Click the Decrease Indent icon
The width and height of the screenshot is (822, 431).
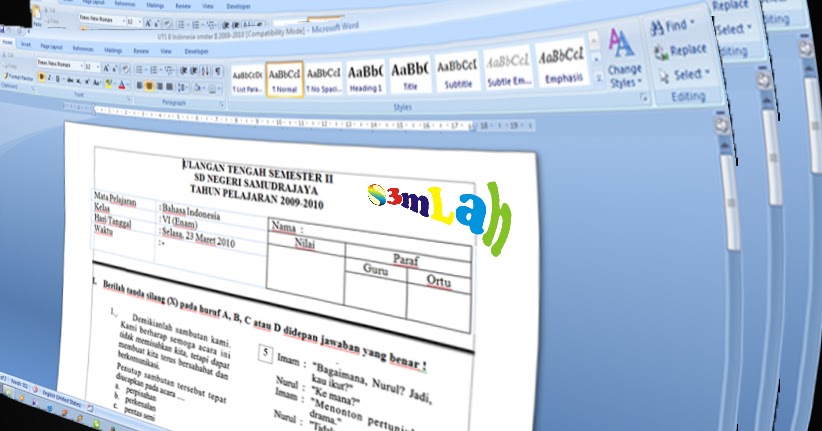183,70
